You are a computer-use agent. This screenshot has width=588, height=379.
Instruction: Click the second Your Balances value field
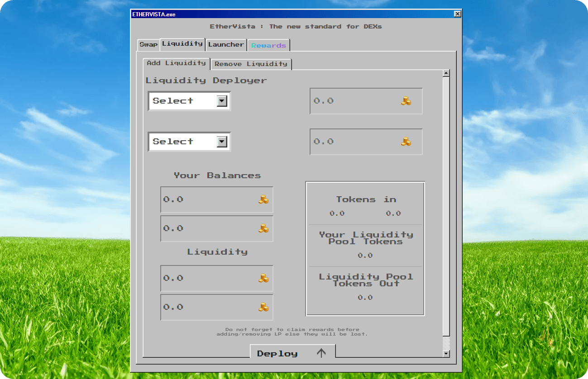point(217,228)
